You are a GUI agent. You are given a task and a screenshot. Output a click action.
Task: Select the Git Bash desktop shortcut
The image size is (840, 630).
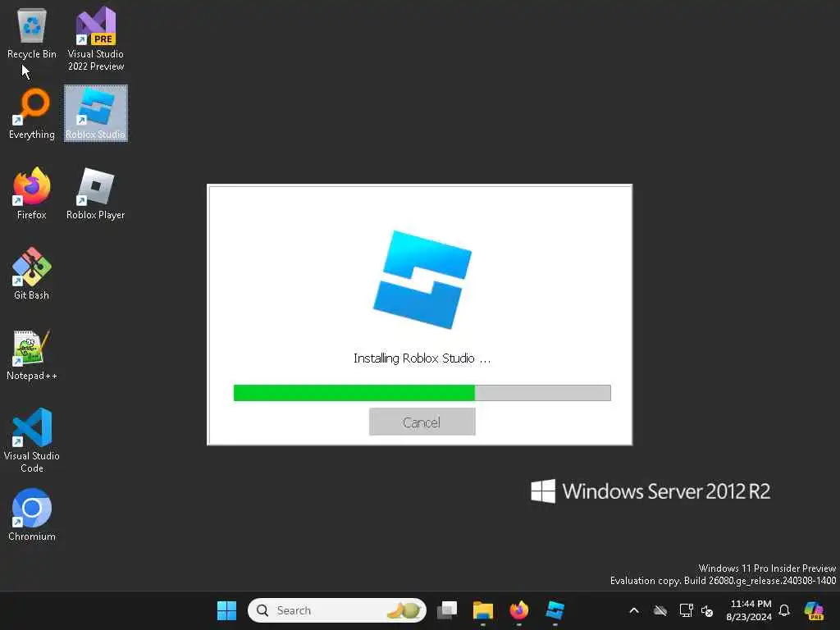pos(32,274)
